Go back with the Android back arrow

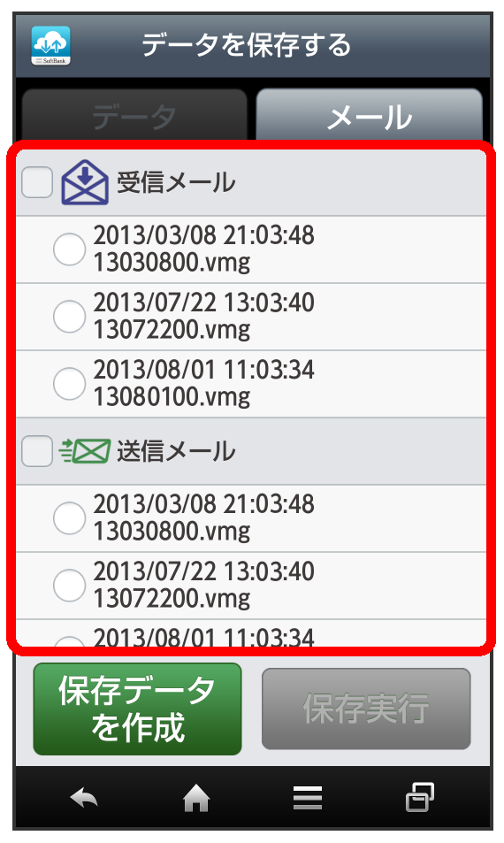84,798
